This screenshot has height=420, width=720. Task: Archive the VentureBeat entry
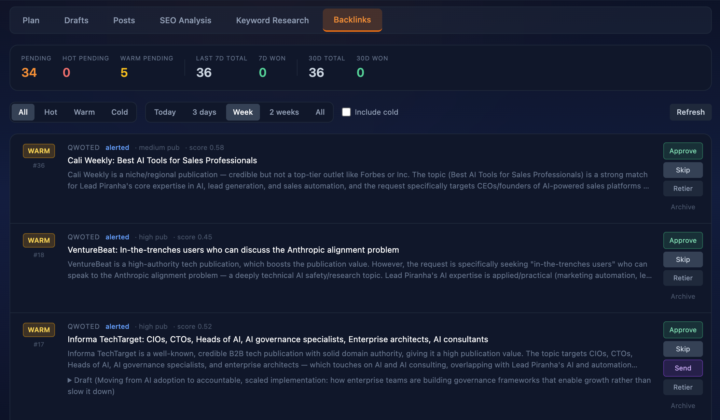pyautogui.click(x=683, y=297)
